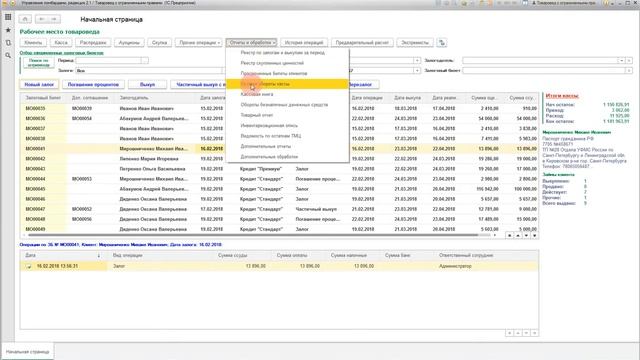Collapse the Отчеты и обработки dropdown
Screen dimensions: 640x360
pyautogui.click(x=251, y=42)
